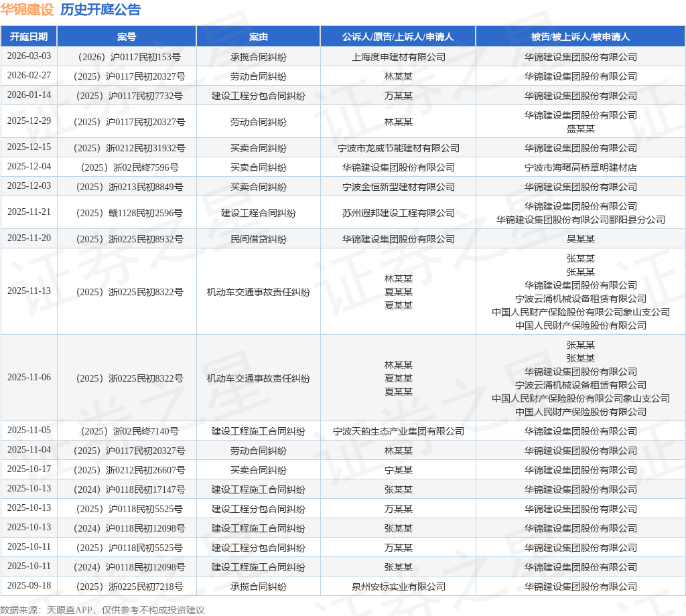Click defendant 盛某某
The height and width of the screenshot is (616, 686).
(x=581, y=129)
